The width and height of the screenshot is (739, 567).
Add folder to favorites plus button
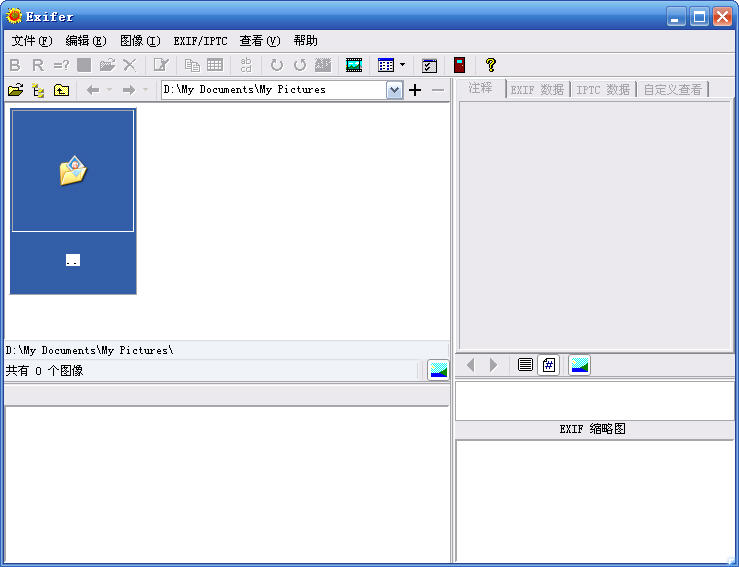[415, 90]
